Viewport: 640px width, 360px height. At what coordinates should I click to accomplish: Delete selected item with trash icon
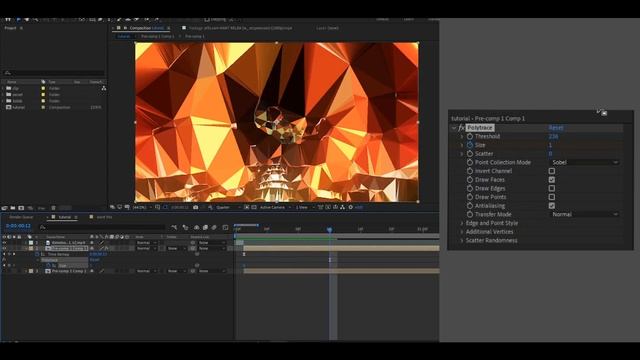point(53,208)
